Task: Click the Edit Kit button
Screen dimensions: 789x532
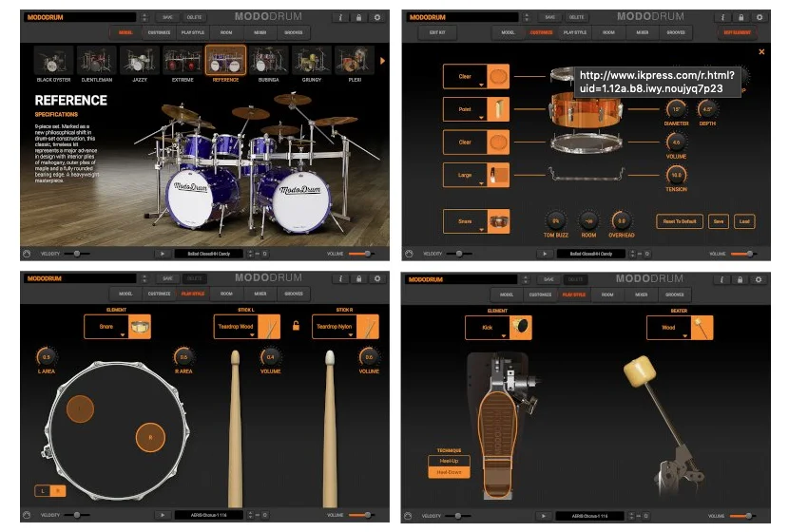Action: click(x=438, y=32)
